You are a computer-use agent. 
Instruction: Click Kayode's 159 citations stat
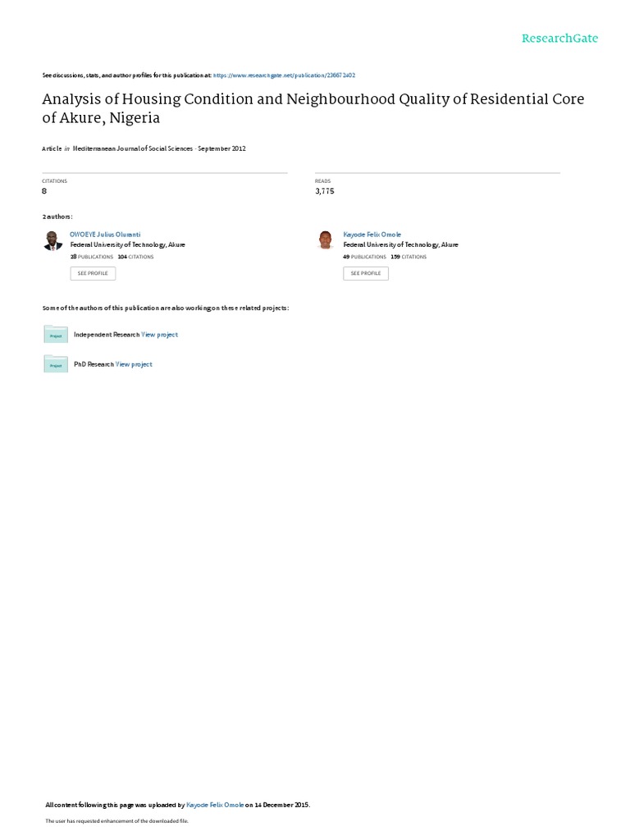(407, 257)
